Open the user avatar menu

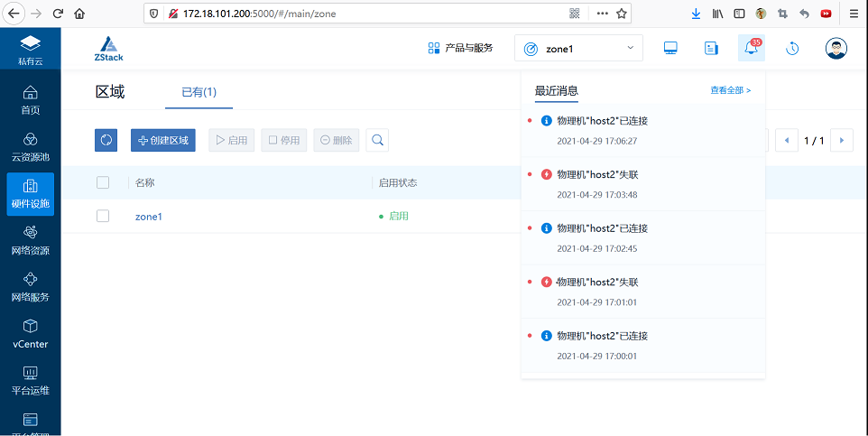[836, 48]
